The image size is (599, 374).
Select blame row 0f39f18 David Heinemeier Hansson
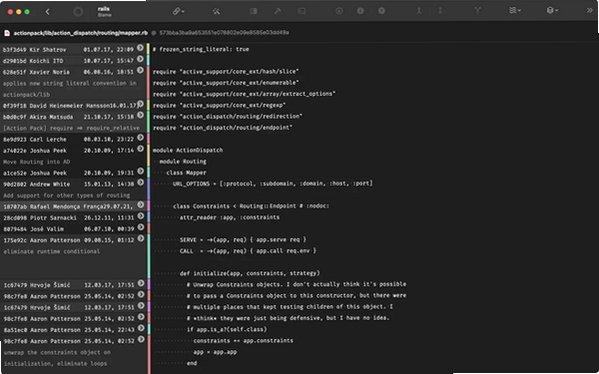(x=73, y=105)
